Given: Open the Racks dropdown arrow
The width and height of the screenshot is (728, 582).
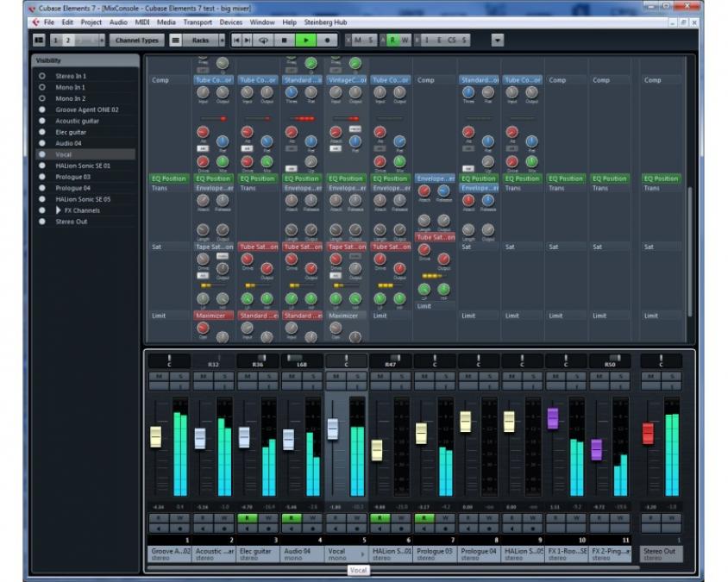Looking at the screenshot, I should (222, 41).
